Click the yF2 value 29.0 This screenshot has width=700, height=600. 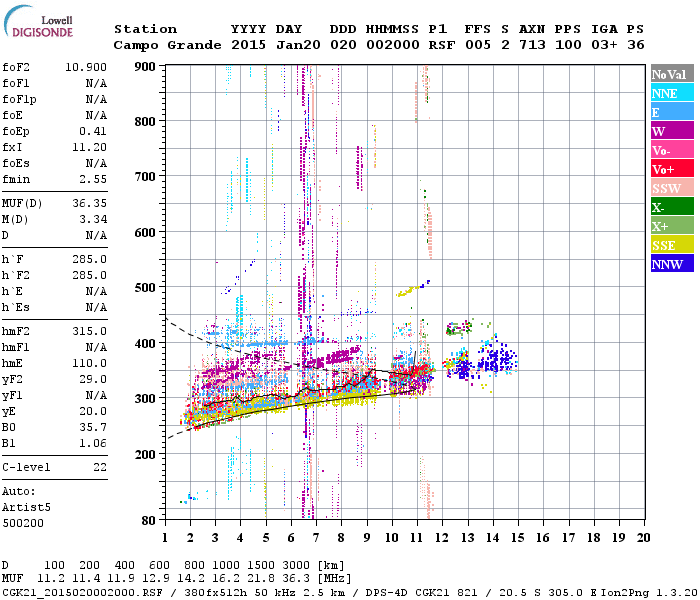(x=93, y=379)
